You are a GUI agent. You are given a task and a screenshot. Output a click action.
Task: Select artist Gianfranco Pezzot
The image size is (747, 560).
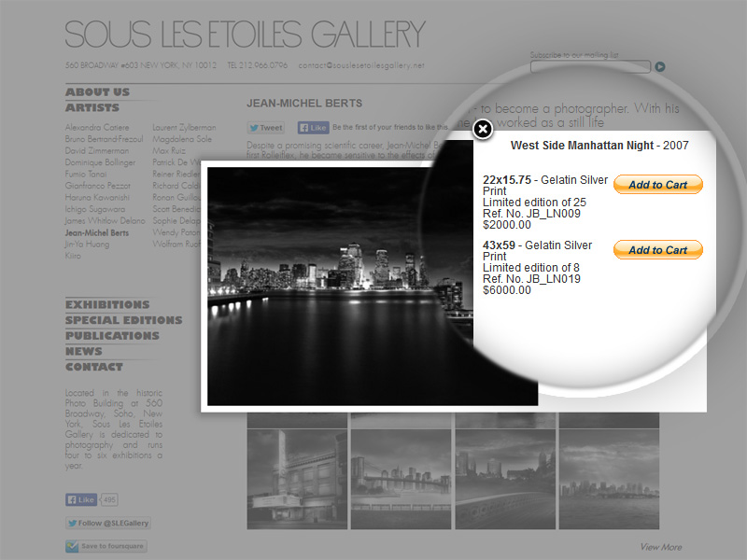pyautogui.click(x=98, y=186)
